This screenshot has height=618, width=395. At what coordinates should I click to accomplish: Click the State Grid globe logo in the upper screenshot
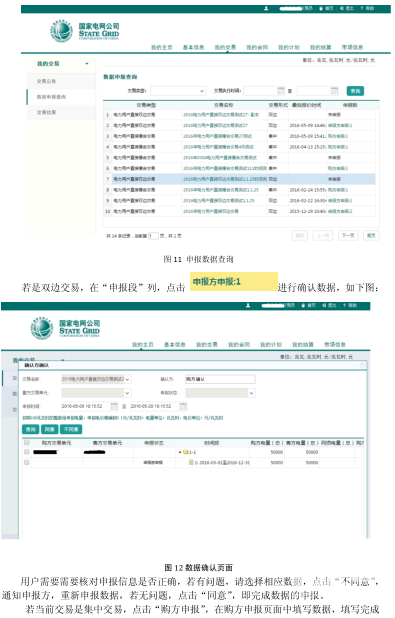click(x=61, y=31)
